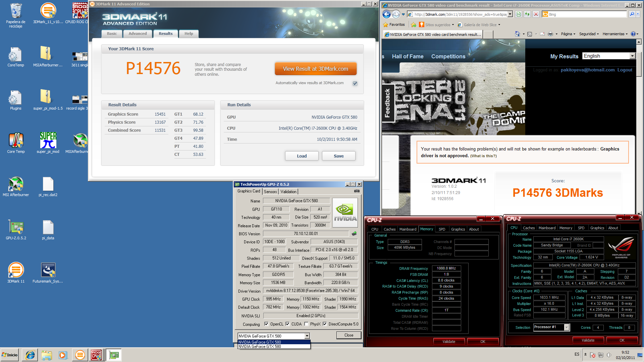Click the Save button in Run Details

[x=338, y=156]
